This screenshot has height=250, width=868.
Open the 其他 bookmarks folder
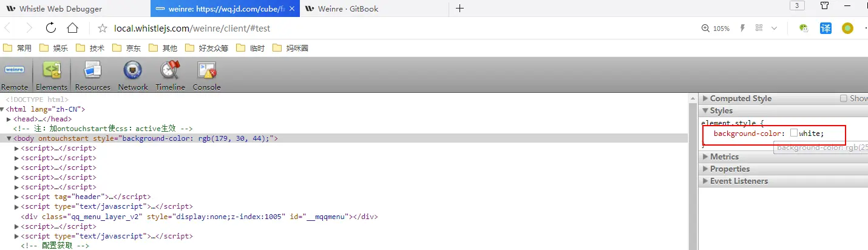(x=163, y=48)
